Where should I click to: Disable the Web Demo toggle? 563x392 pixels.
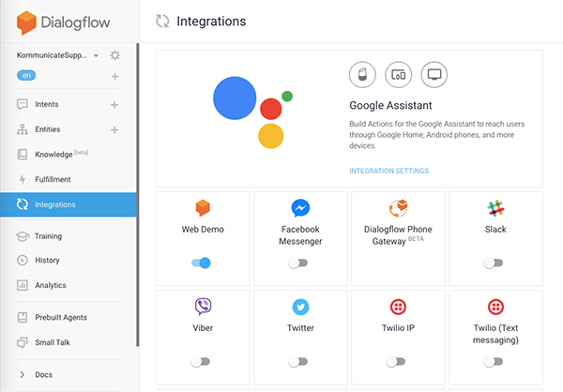pyautogui.click(x=201, y=264)
